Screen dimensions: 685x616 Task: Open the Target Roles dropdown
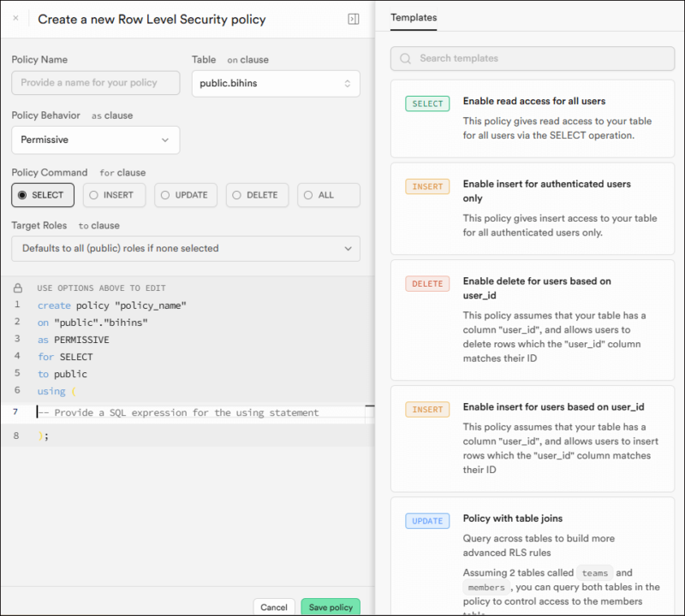186,248
